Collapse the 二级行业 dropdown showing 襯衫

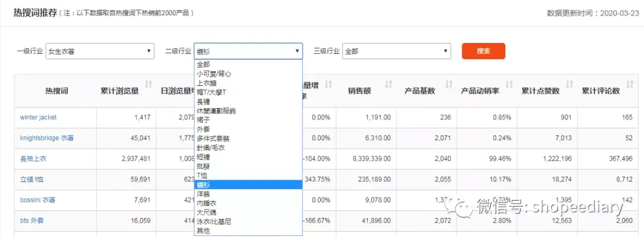248,51
